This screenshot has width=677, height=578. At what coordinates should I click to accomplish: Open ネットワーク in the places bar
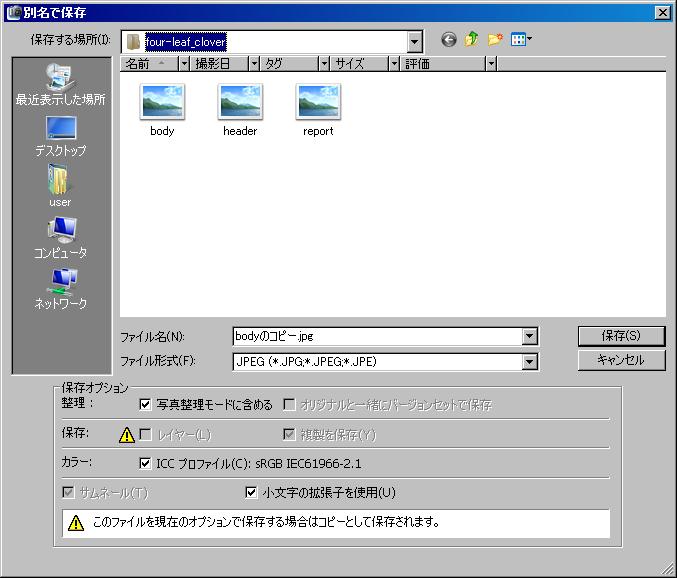pyautogui.click(x=60, y=288)
